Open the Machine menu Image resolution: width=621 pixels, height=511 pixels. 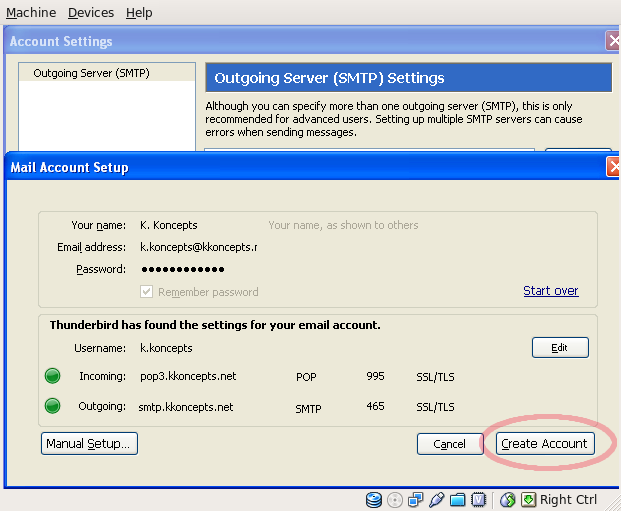pyautogui.click(x=31, y=13)
